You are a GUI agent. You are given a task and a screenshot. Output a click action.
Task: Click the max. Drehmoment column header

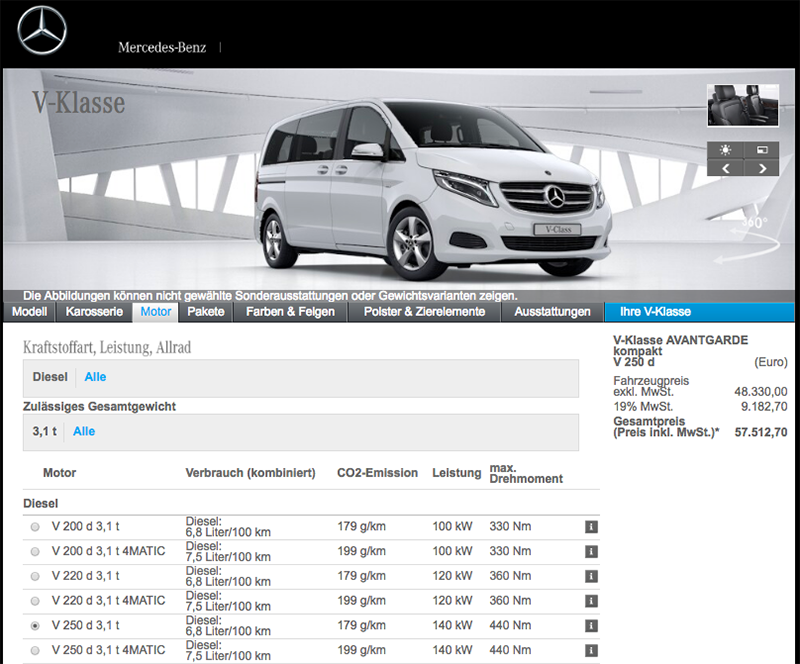click(526, 474)
